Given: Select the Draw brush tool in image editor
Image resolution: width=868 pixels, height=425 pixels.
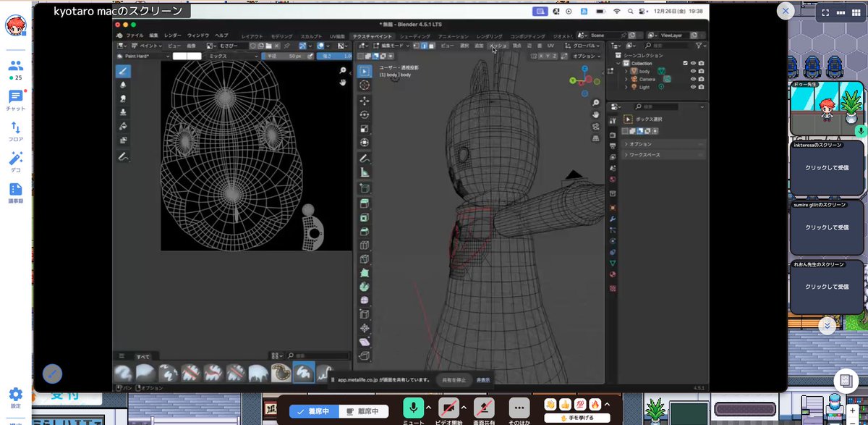Looking at the screenshot, I should [122, 71].
